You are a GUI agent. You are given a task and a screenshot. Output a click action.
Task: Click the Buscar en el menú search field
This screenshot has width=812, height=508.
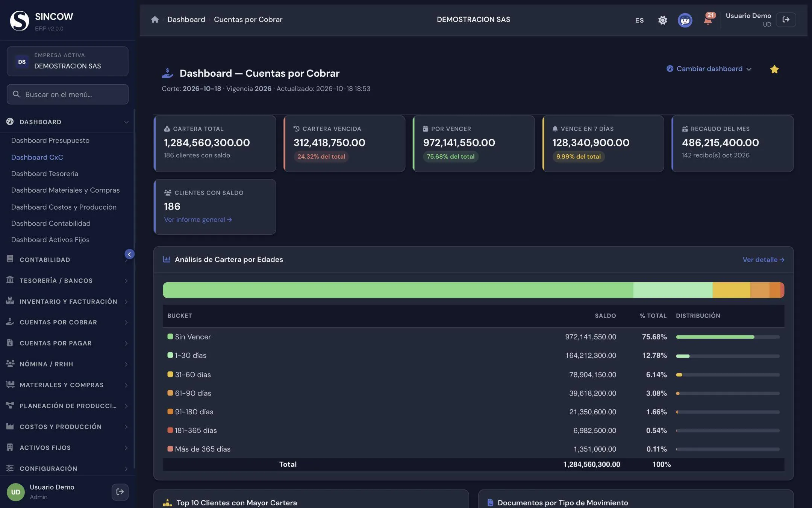click(x=68, y=94)
